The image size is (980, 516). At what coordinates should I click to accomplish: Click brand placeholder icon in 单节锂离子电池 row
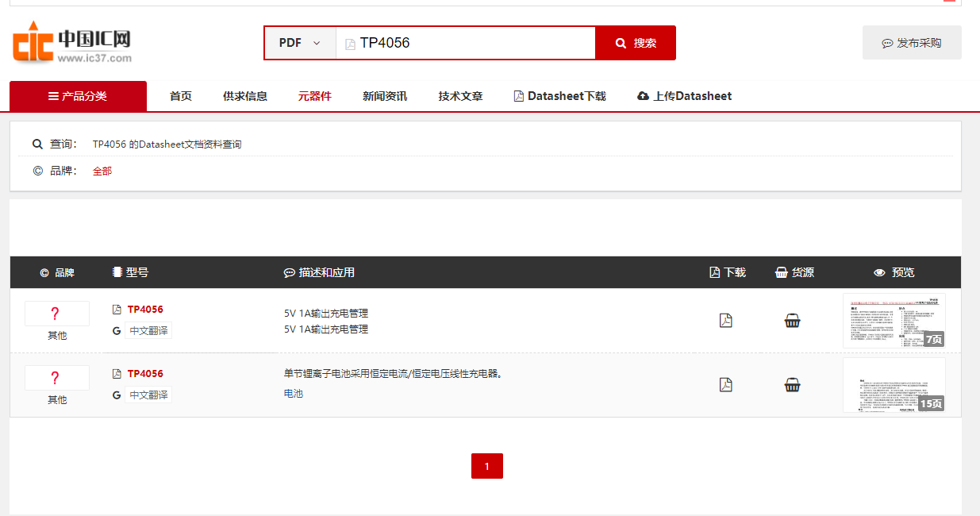[x=57, y=378]
